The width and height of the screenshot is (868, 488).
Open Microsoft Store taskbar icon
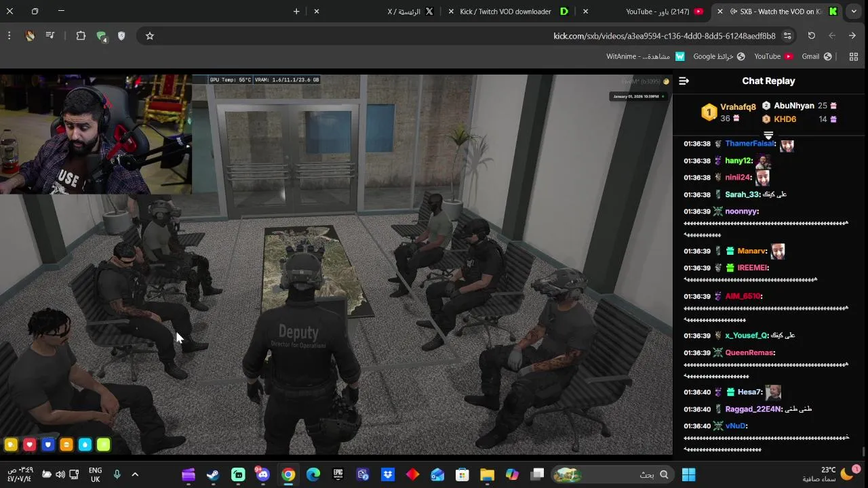click(462, 474)
